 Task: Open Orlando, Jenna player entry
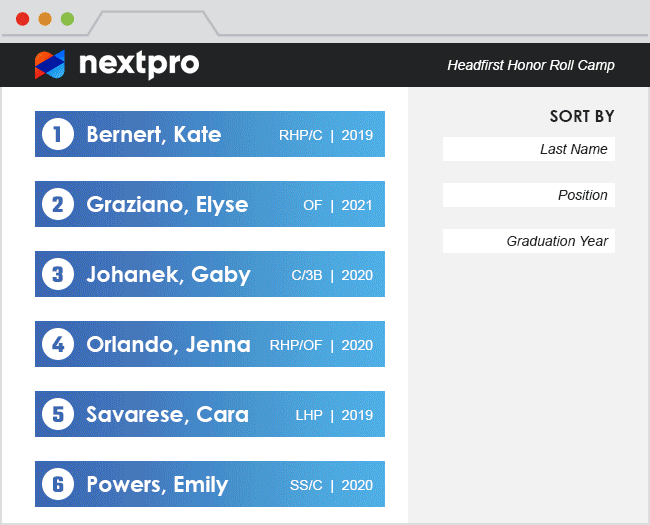(x=210, y=344)
